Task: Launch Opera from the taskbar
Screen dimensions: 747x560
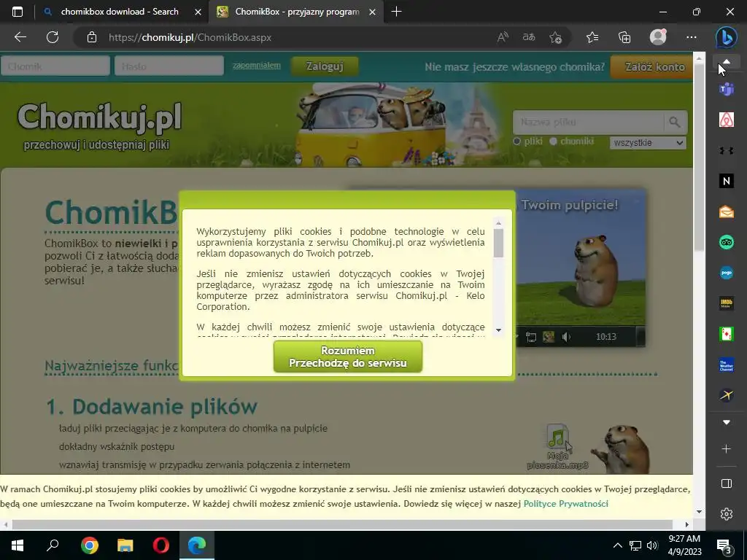Action: [161, 545]
